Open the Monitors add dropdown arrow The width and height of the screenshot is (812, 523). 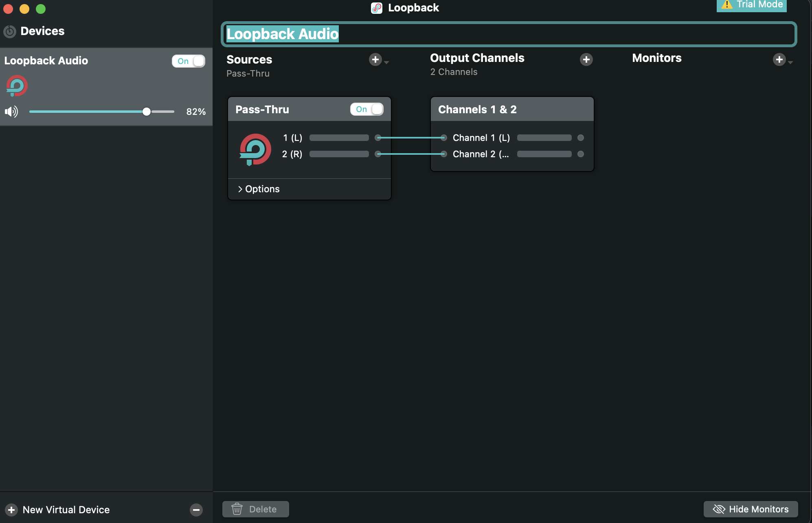pyautogui.click(x=790, y=62)
